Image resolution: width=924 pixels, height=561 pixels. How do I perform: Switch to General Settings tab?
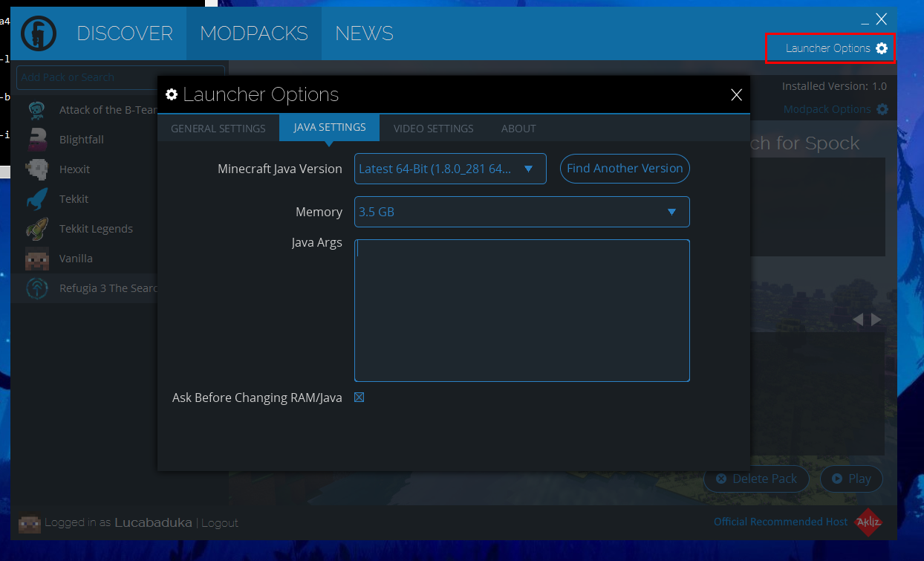coord(218,129)
